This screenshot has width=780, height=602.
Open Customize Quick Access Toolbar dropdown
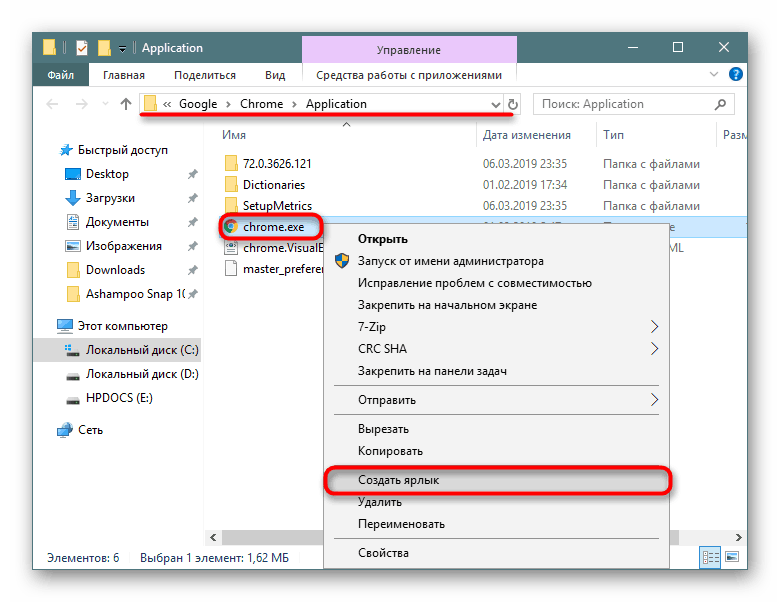pyautogui.click(x=122, y=49)
